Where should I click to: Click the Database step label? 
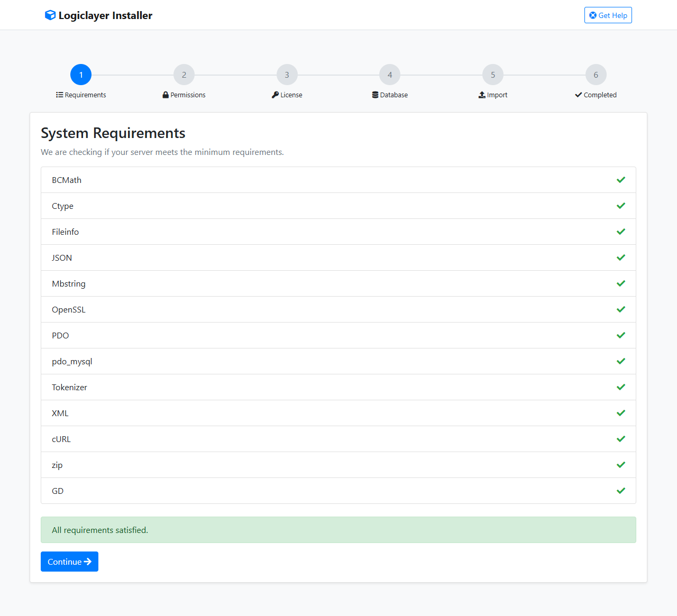pos(390,95)
